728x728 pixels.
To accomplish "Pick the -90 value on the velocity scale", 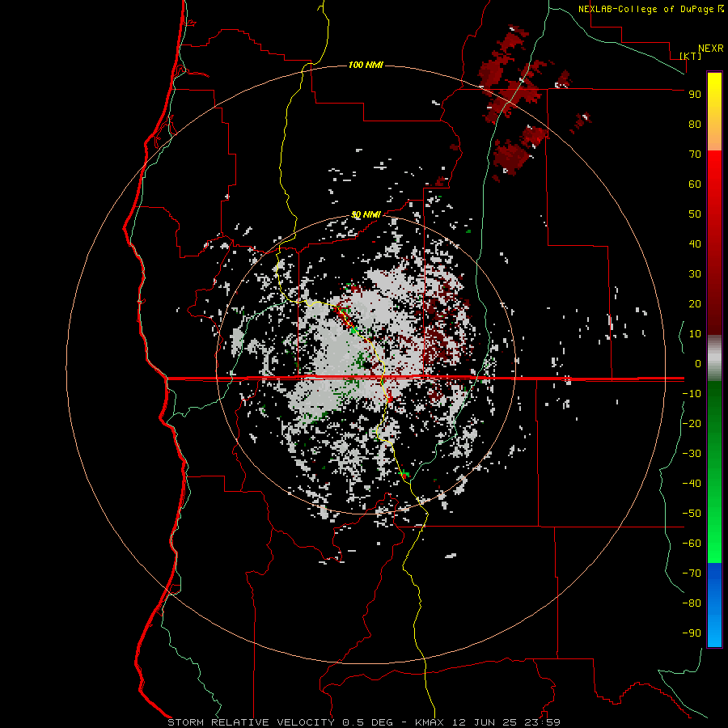I will pos(692,633).
